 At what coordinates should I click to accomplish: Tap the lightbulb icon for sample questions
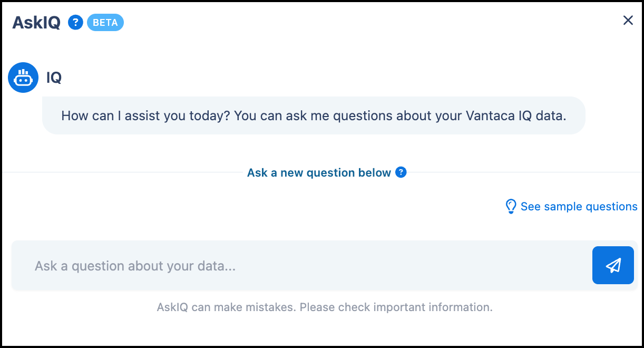511,206
